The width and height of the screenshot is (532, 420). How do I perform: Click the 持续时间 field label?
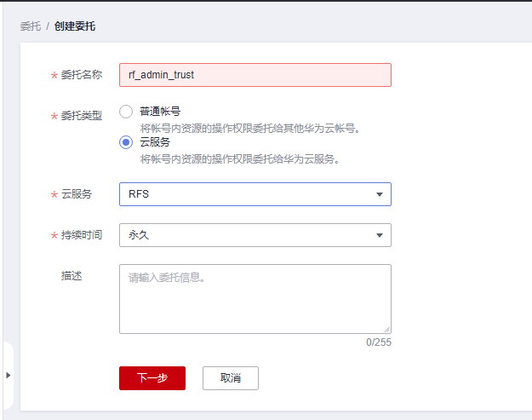point(82,235)
